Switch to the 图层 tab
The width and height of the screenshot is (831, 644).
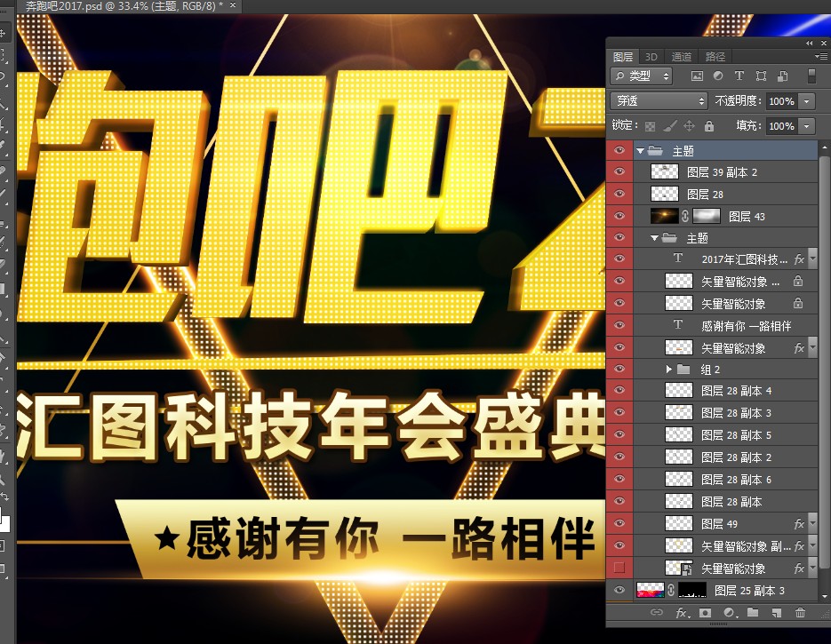(623, 57)
